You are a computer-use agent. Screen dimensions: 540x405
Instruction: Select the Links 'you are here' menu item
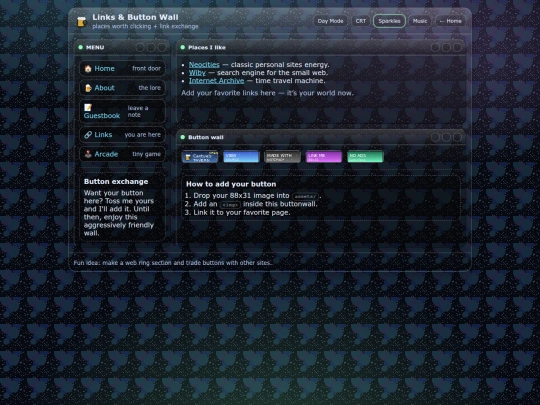(x=122, y=135)
